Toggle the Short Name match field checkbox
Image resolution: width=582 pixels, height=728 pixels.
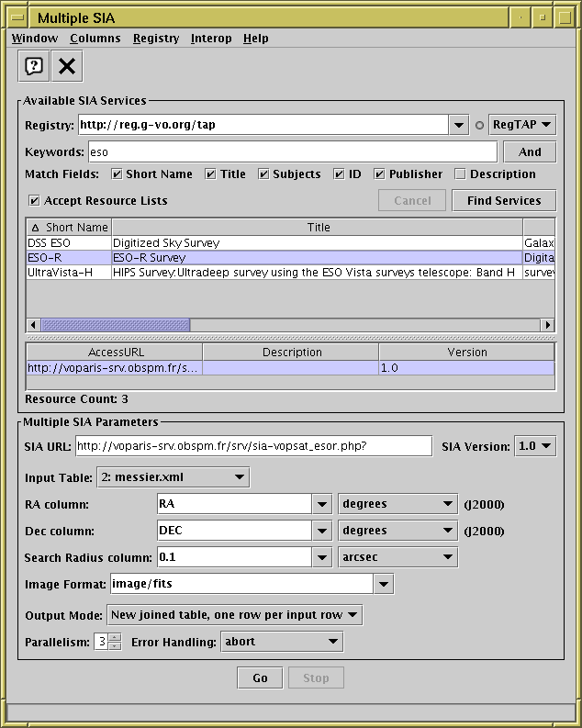click(x=117, y=174)
